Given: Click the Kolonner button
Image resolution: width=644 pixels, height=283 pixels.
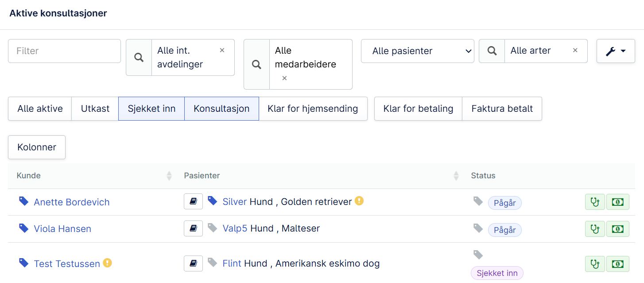Looking at the screenshot, I should click(37, 147).
